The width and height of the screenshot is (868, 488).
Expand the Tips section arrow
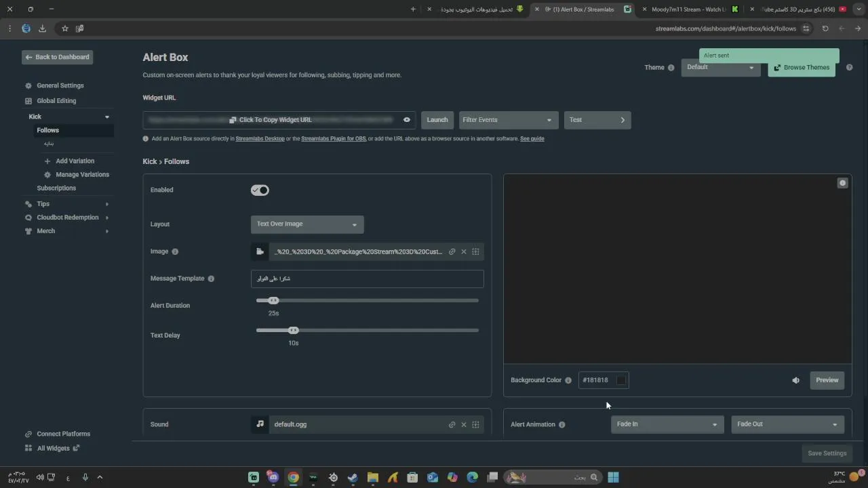tap(107, 204)
